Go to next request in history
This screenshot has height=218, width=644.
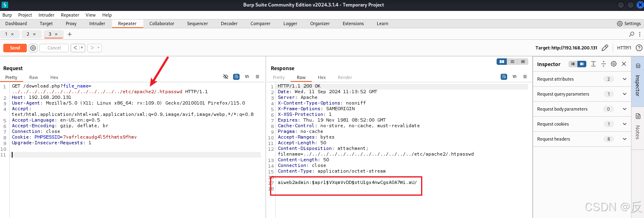click(92, 48)
